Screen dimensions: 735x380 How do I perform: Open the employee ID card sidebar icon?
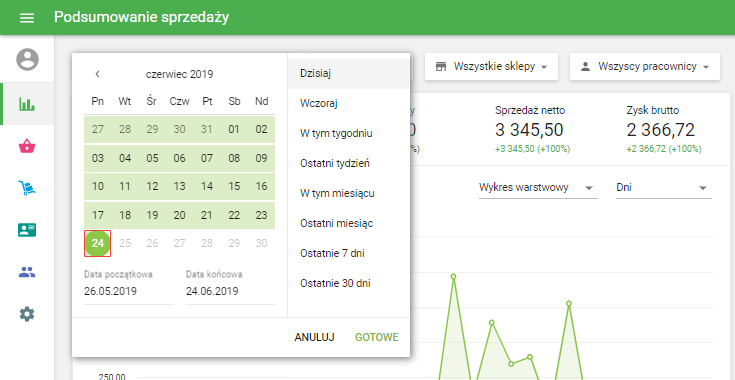tap(27, 230)
